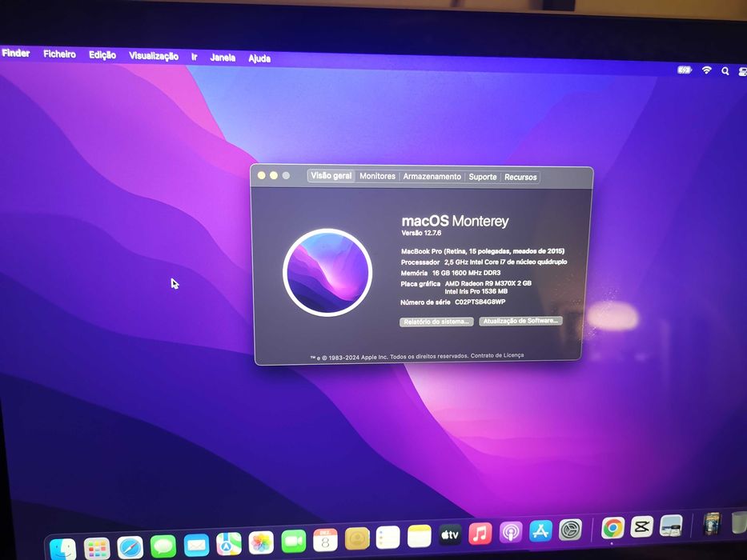Open Contacts from the Dock
The image size is (747, 560).
[357, 539]
